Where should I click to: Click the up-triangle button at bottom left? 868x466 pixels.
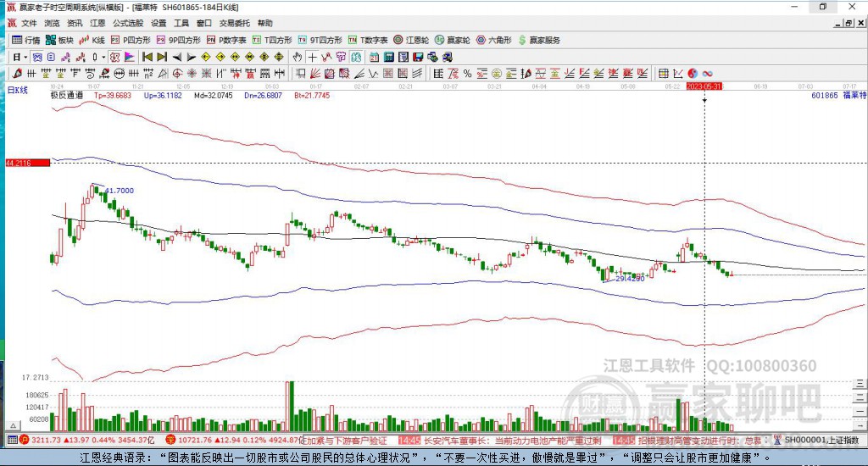[14, 425]
